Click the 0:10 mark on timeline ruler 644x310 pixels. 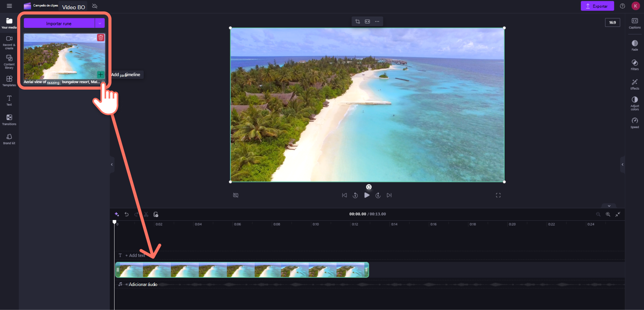click(316, 224)
